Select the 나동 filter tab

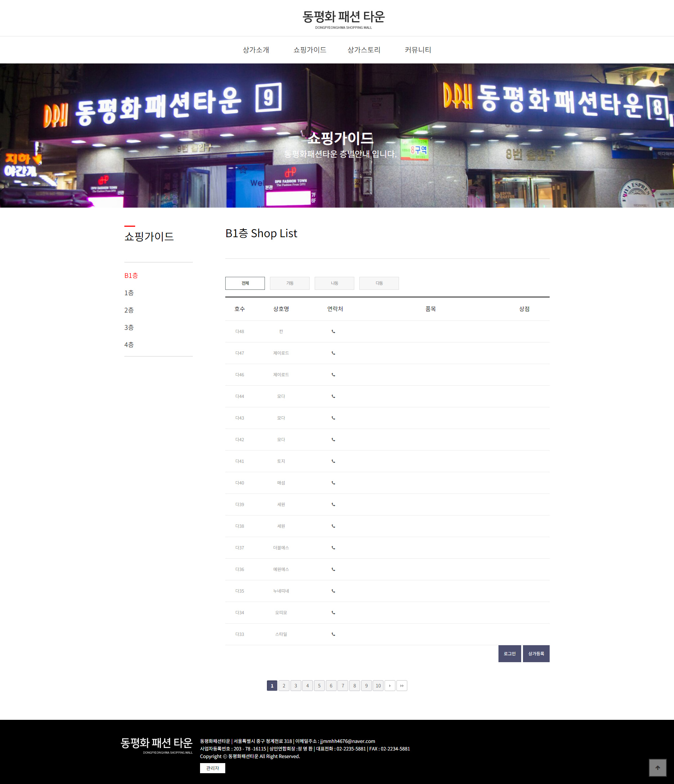[x=334, y=283]
